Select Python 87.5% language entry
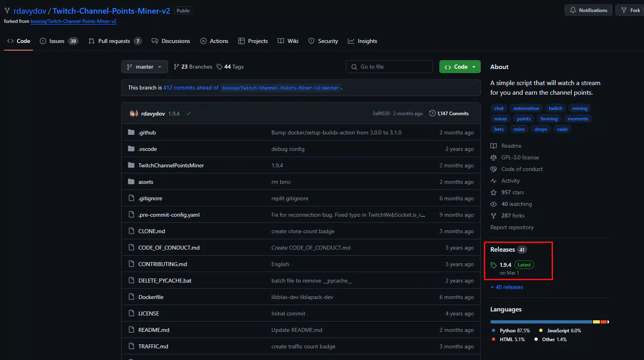644x360 pixels. coord(511,331)
